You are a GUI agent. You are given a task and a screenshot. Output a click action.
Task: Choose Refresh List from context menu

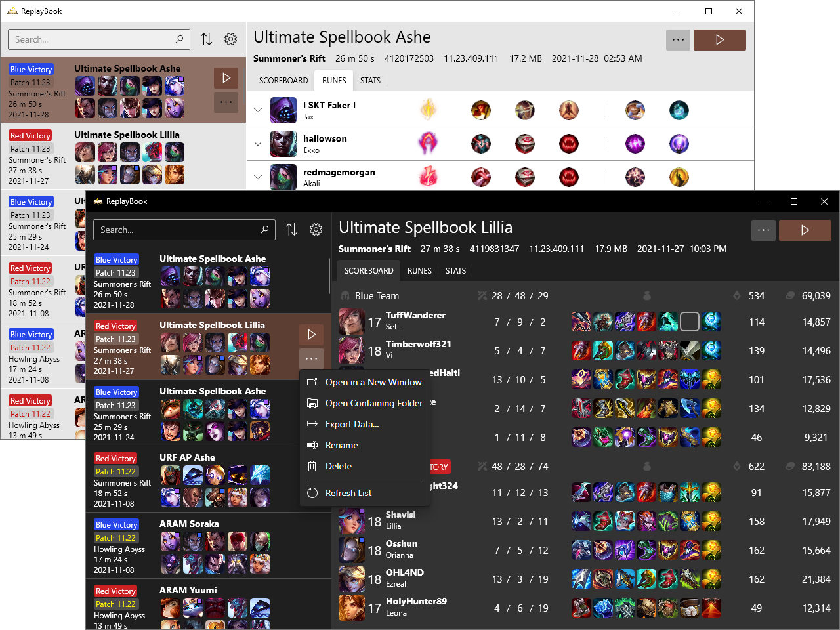[365, 493]
